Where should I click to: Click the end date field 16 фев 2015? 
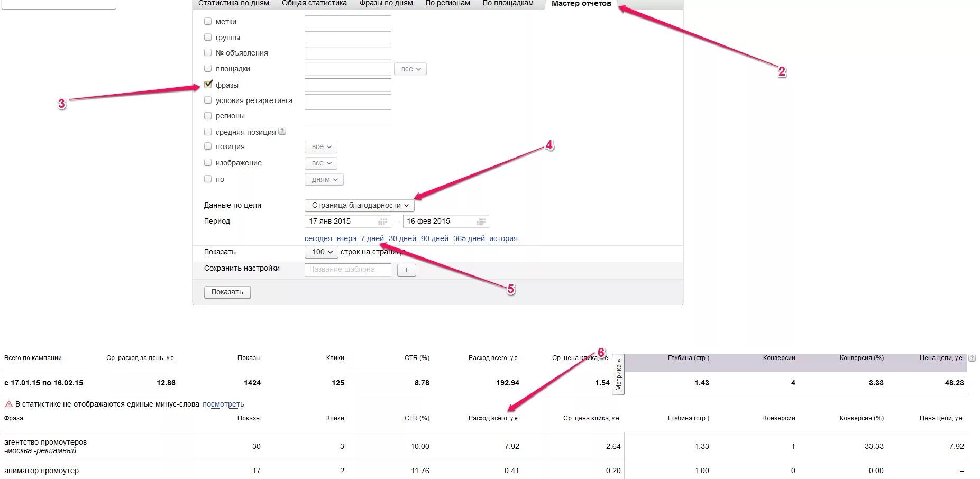coord(446,222)
